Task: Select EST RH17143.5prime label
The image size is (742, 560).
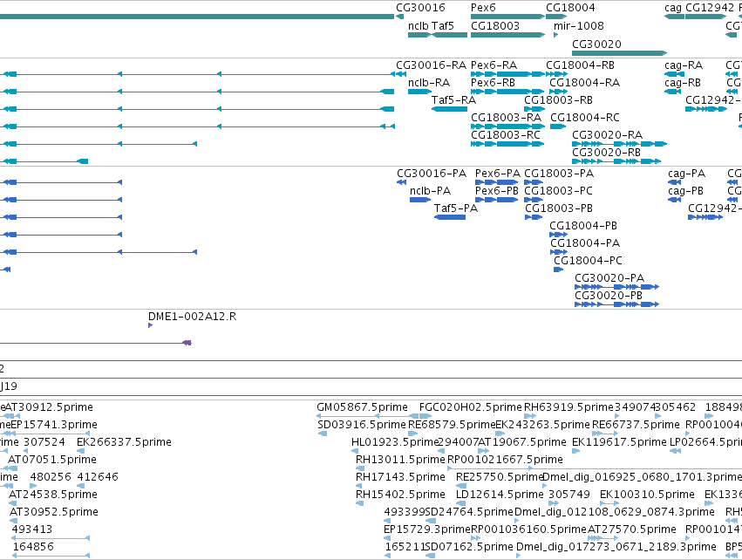Action: [x=400, y=476]
